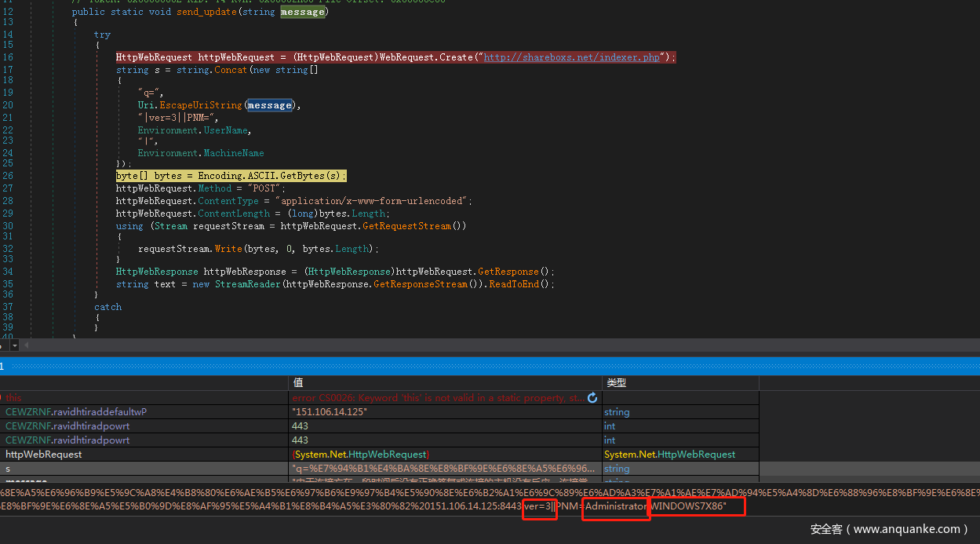980x544 pixels.
Task: Click the System.Net.HttpWebRequest type cell
Action: [670, 455]
